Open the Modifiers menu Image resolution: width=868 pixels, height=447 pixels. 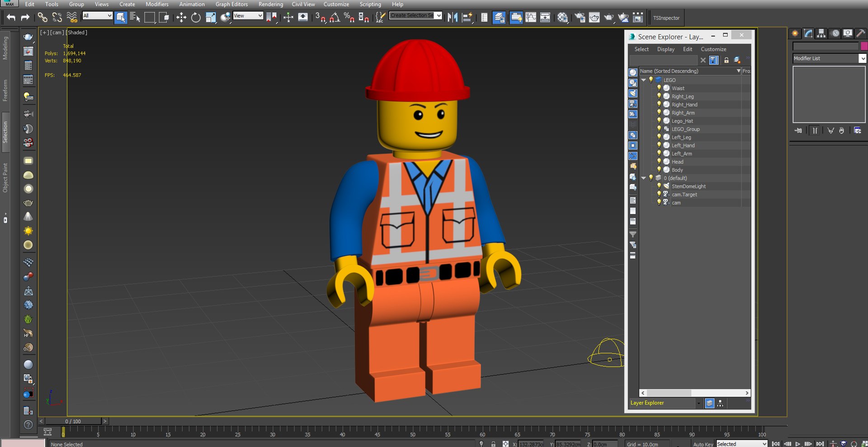tap(157, 4)
